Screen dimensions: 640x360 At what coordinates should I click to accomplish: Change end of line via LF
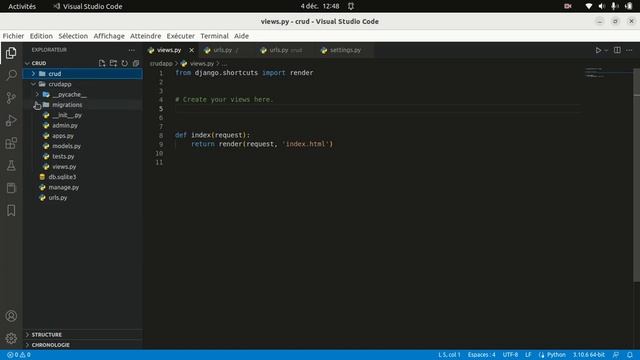click(528, 355)
